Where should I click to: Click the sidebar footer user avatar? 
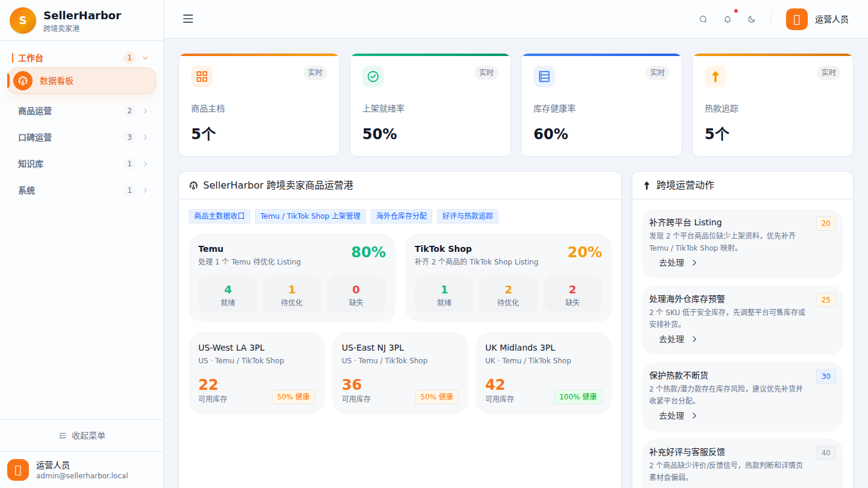[x=18, y=470]
